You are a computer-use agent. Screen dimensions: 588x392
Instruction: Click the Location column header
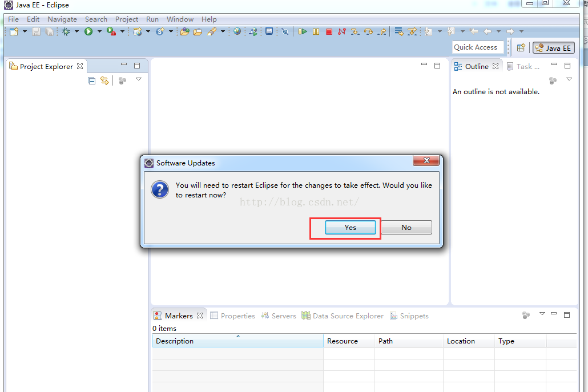468,341
